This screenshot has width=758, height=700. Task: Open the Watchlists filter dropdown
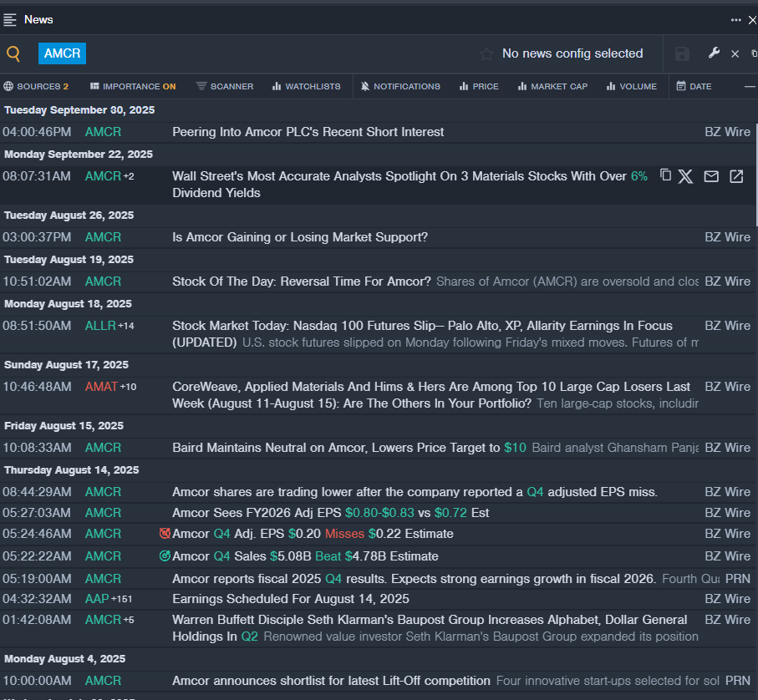point(306,86)
